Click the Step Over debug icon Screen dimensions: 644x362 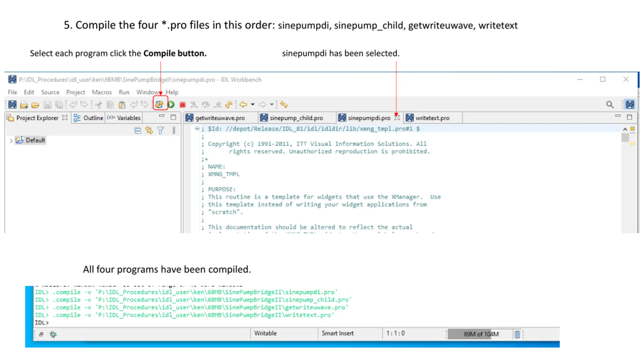[x=206, y=105]
